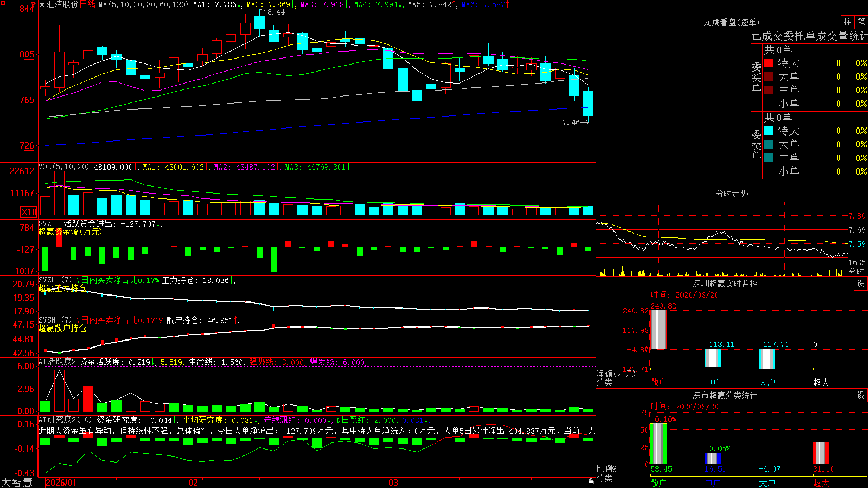Click the 分时 label beside mini chart
The width and height of the screenshot is (868, 488).
pyautogui.click(x=857, y=272)
